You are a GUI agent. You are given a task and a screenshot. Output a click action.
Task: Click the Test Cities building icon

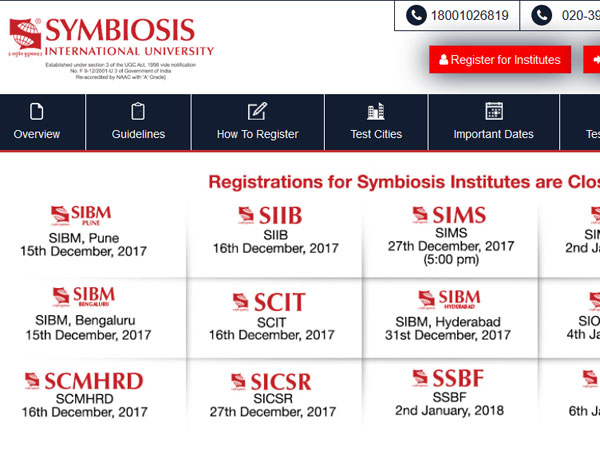[x=375, y=111]
